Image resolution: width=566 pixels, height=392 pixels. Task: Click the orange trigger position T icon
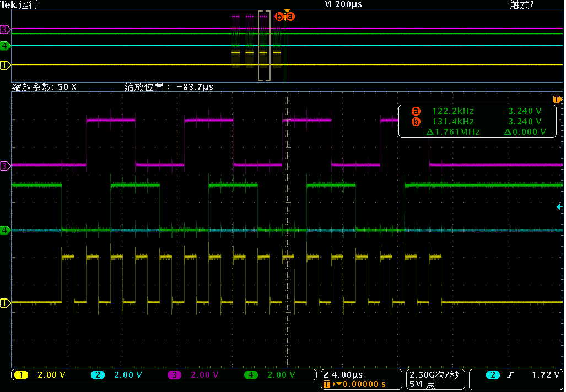coord(557,99)
